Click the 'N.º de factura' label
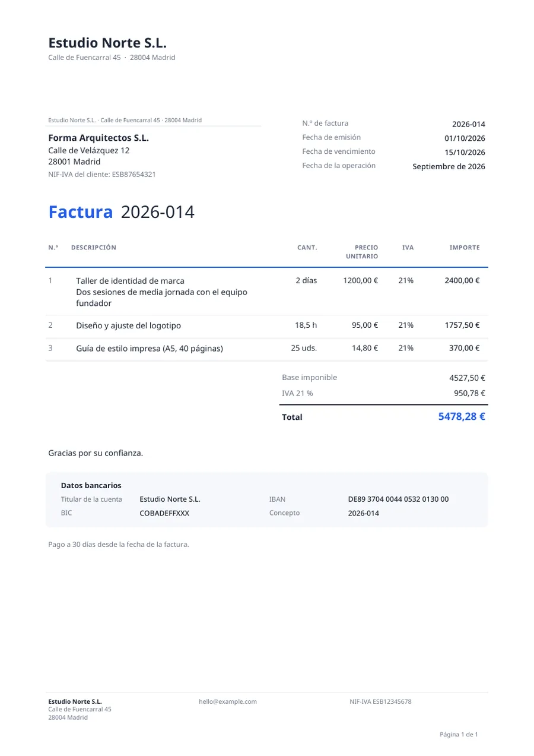 pyautogui.click(x=325, y=124)
